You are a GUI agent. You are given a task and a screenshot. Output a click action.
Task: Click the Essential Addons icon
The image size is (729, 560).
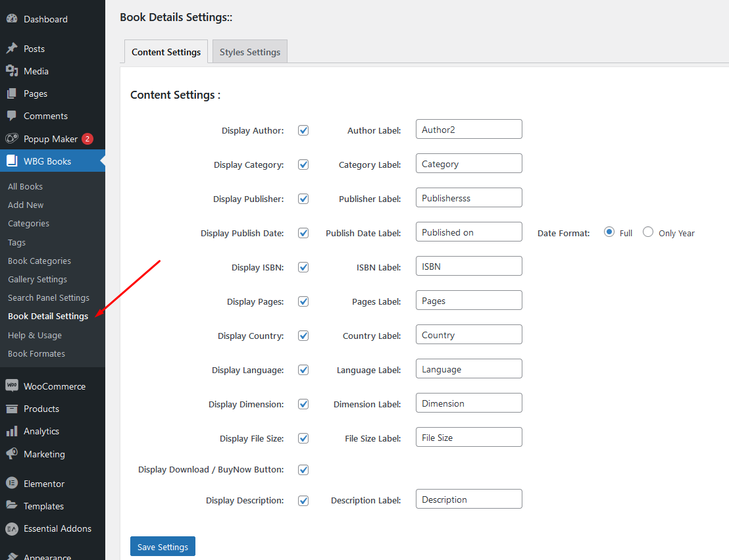point(12,528)
